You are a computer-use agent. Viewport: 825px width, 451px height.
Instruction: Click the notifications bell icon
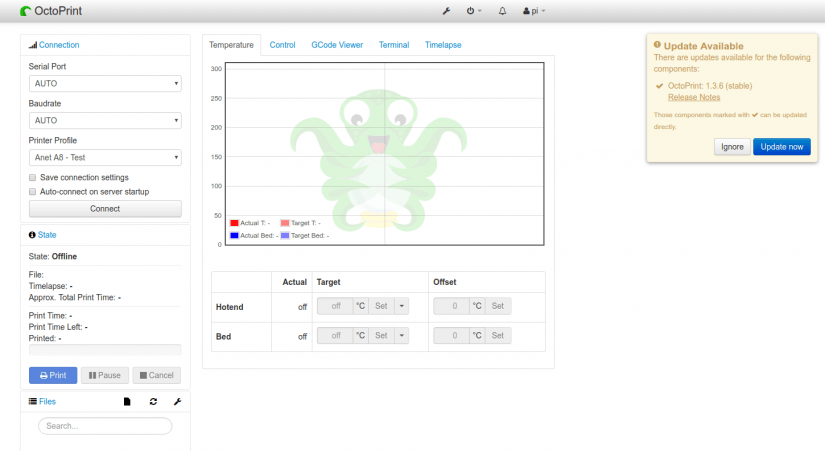[x=502, y=11]
